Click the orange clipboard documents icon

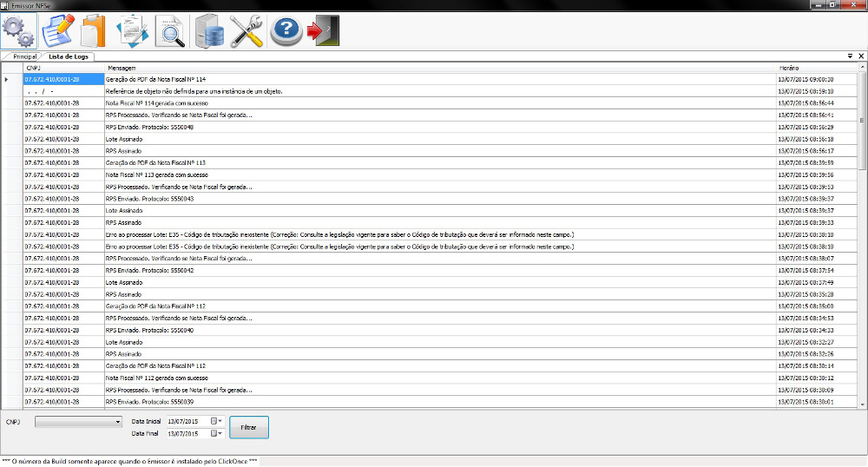point(93,30)
